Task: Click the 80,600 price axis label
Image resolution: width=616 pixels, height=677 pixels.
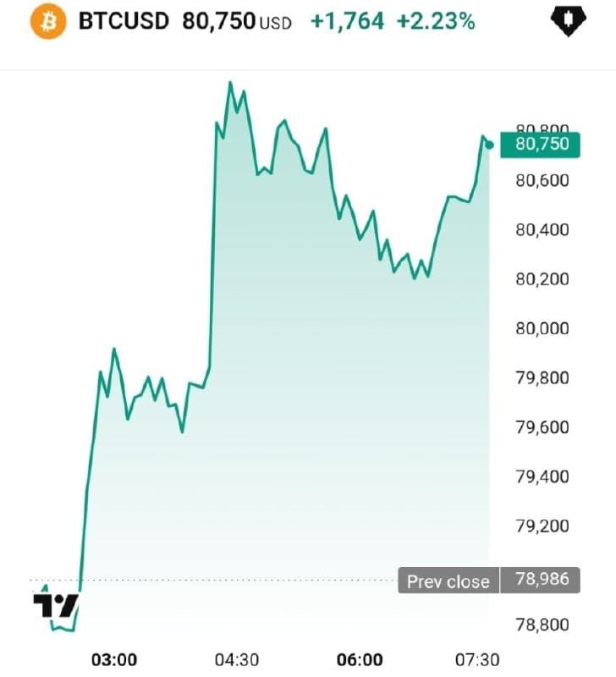Action: pos(542,180)
